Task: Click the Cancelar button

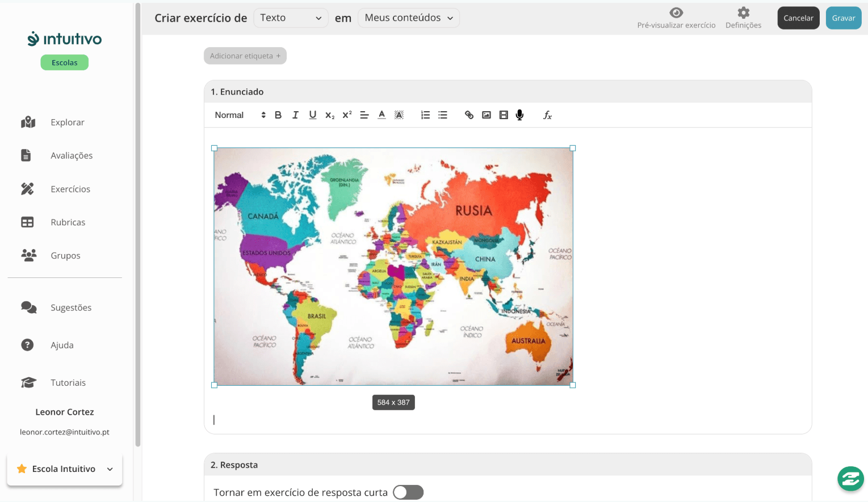Action: (x=798, y=18)
